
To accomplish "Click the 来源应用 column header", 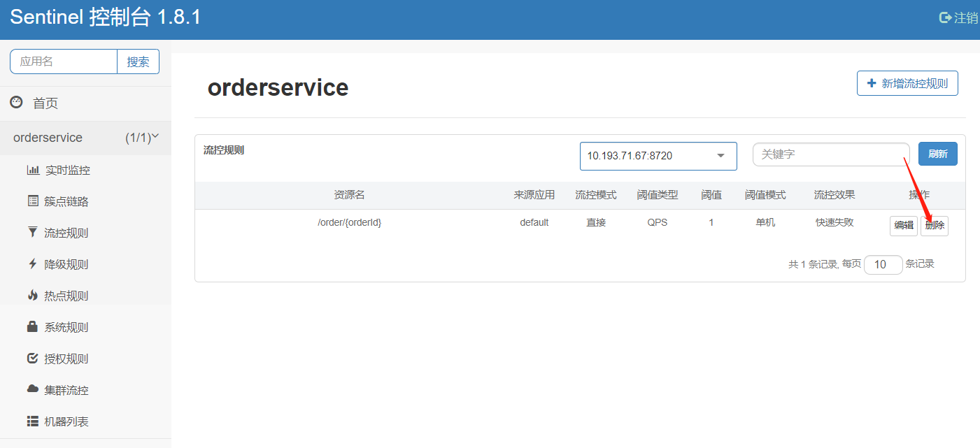I will pos(534,195).
